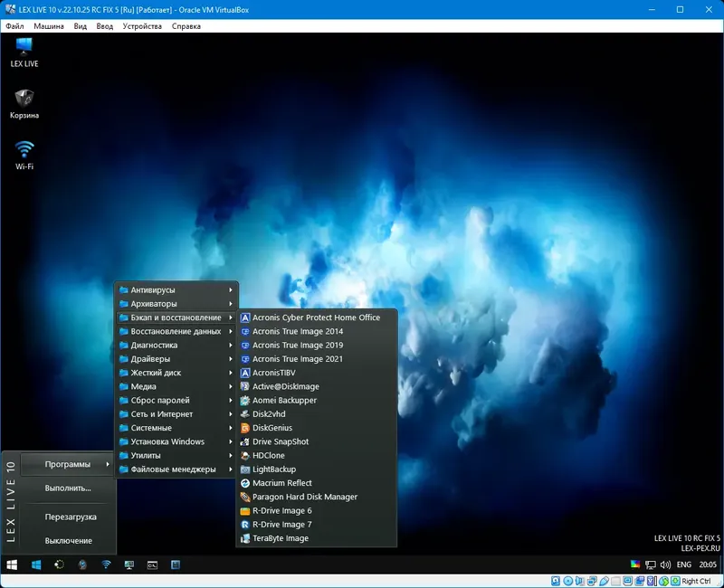Open the Устройства menu in VirtualBox
The width and height of the screenshot is (724, 588).
(142, 26)
